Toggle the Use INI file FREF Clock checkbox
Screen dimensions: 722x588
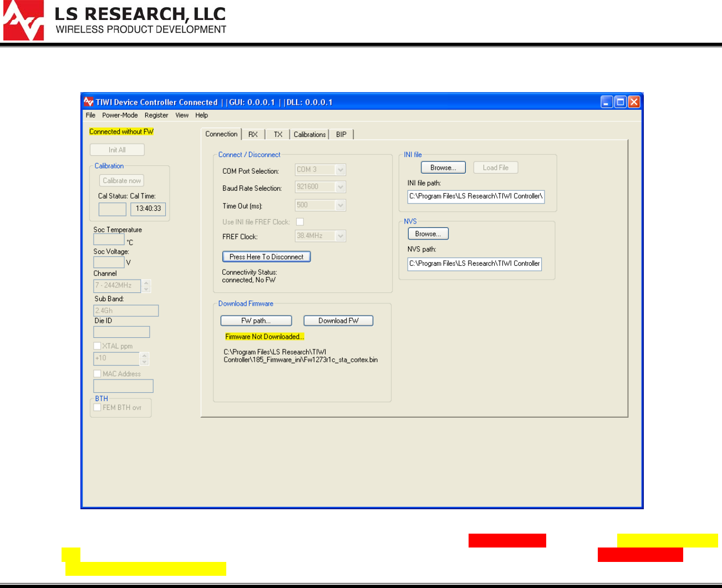point(300,222)
